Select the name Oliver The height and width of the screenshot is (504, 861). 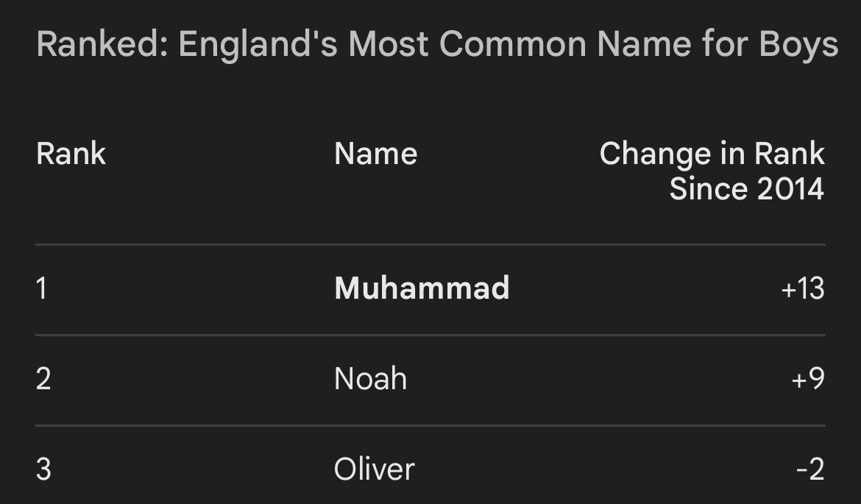374,469
